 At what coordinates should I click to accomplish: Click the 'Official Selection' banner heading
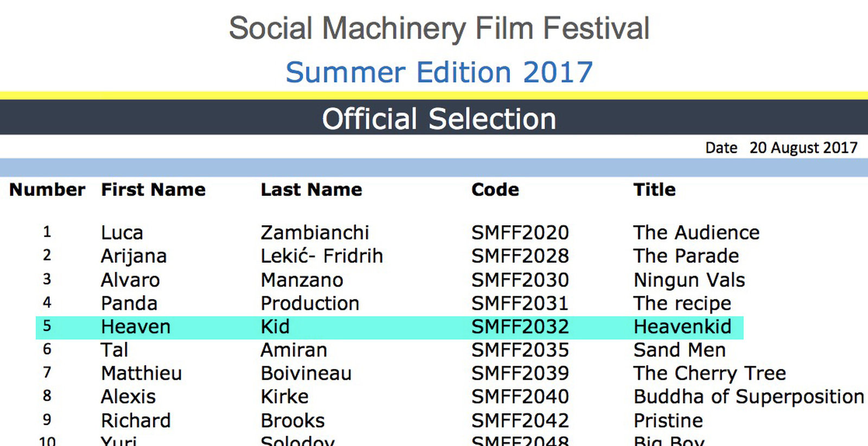[439, 119]
